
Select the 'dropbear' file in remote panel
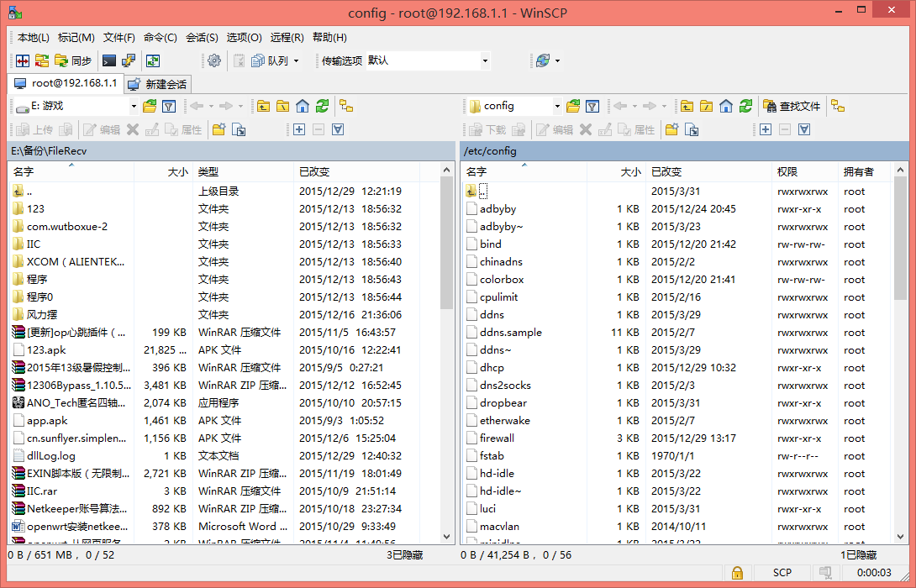tap(503, 403)
